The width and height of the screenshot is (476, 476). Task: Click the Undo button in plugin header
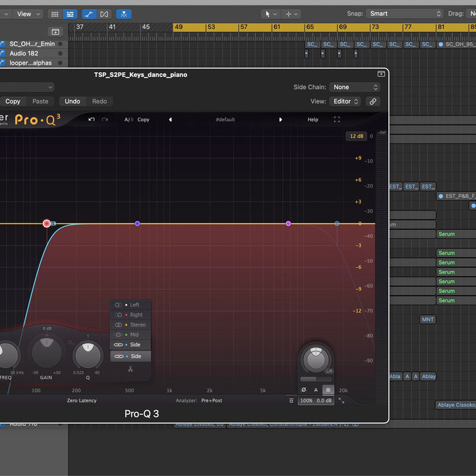click(x=72, y=101)
